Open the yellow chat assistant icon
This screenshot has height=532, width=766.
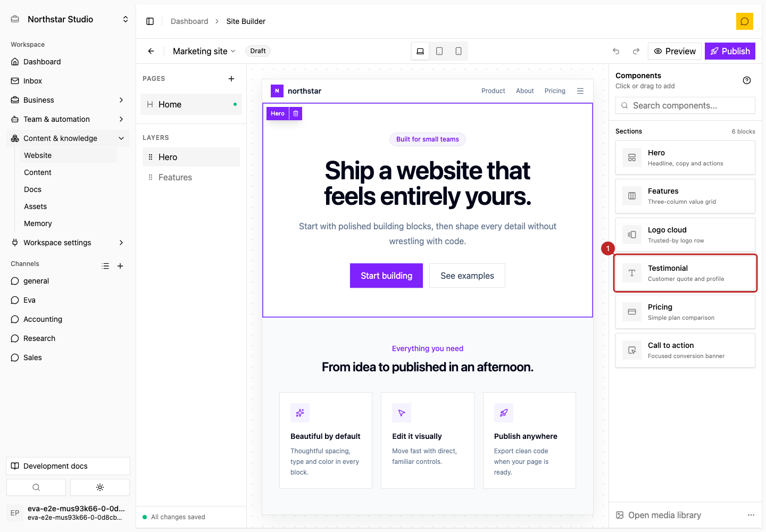745,21
